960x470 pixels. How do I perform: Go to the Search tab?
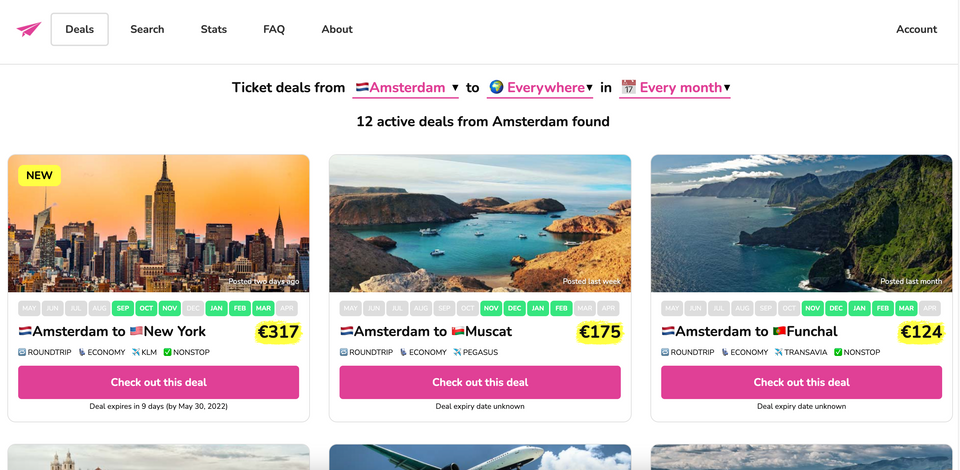147,29
